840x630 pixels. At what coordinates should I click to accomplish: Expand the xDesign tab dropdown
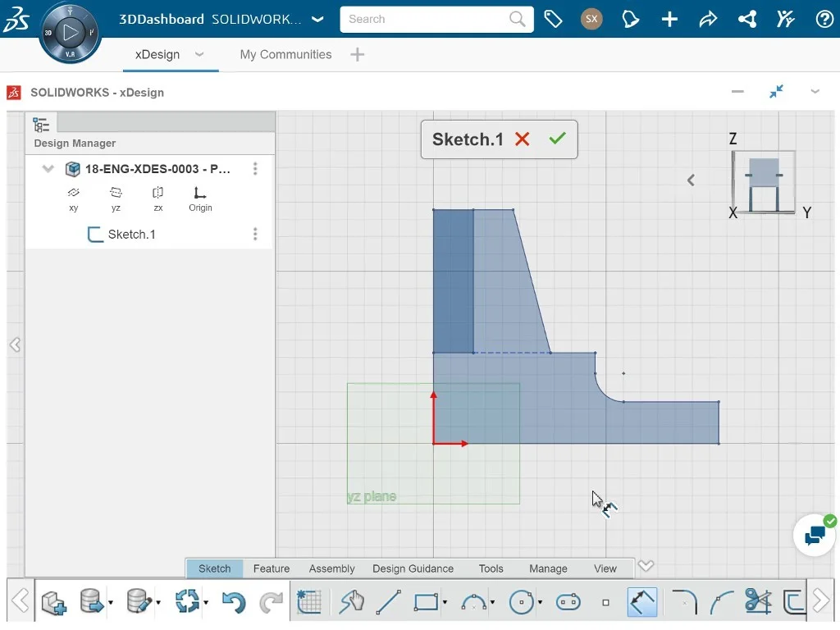pos(199,54)
